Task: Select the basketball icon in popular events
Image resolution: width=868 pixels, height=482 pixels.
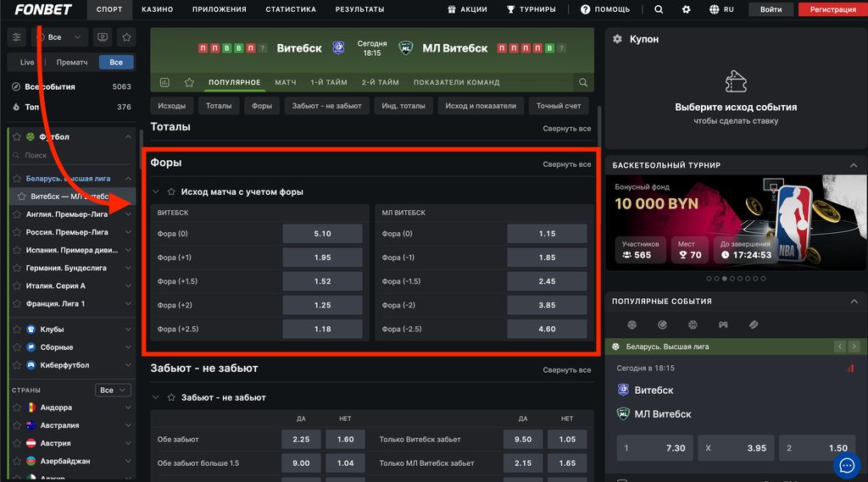Action: [x=693, y=324]
